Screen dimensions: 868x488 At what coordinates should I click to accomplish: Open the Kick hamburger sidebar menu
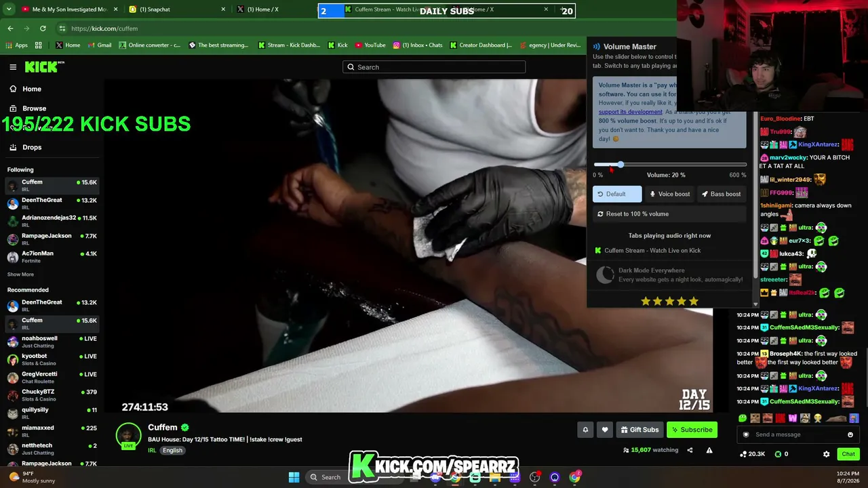(13, 67)
